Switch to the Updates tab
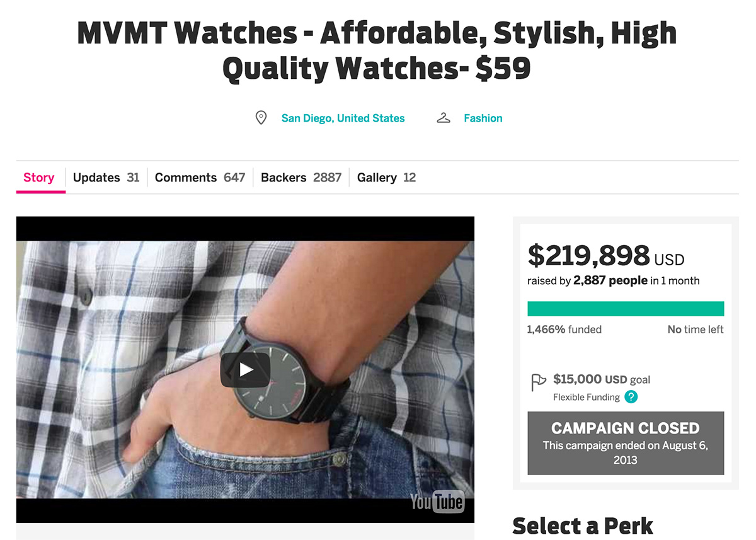The image size is (756, 540). 106,178
